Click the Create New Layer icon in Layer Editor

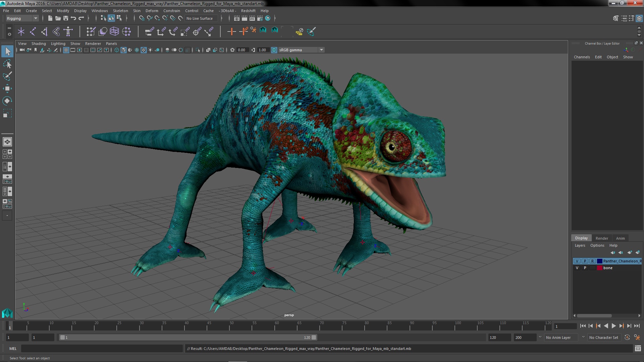pos(630,252)
